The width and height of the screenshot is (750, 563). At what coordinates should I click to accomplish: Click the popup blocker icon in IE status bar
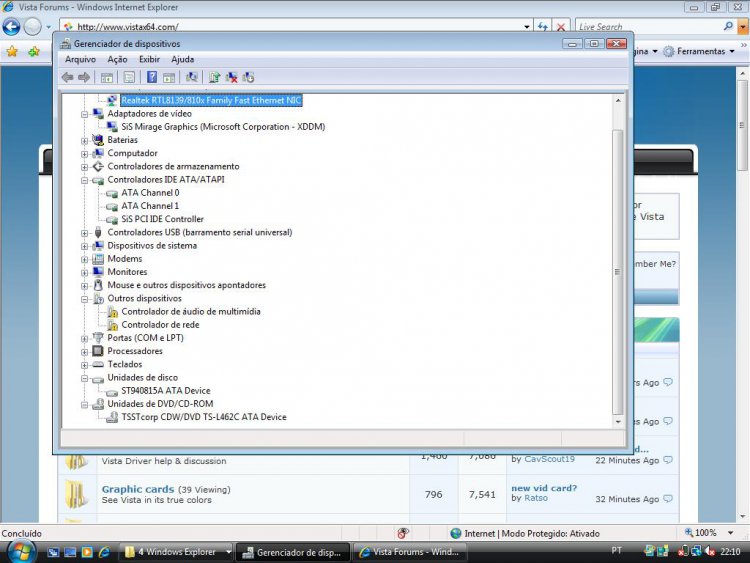point(403,533)
